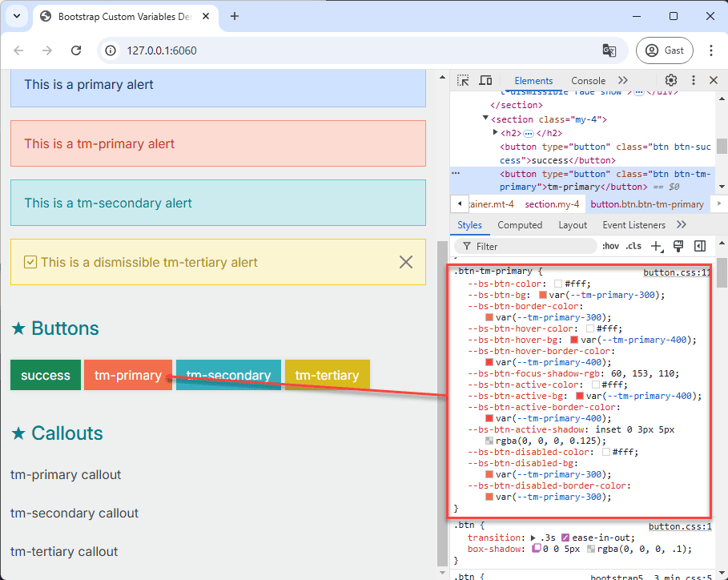Open the rgba(0, 0, 0, 0.125) swatch
728x580 pixels.
pyautogui.click(x=489, y=441)
